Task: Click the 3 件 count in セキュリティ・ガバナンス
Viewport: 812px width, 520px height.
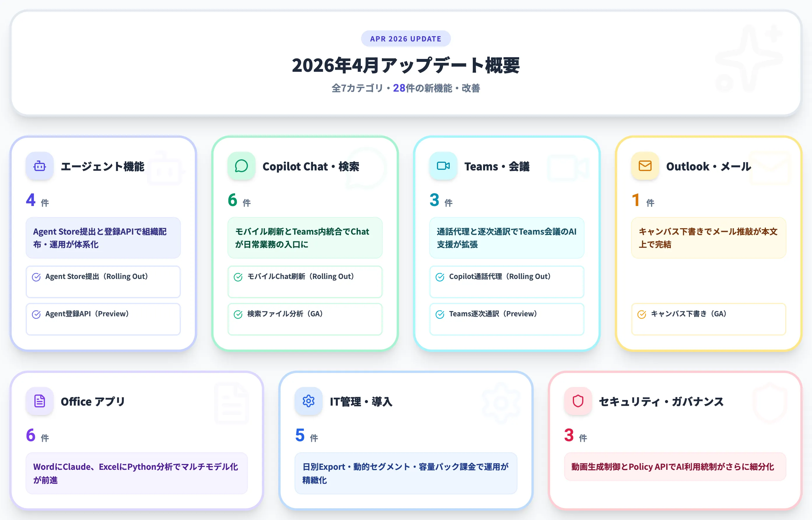Action: pos(576,435)
